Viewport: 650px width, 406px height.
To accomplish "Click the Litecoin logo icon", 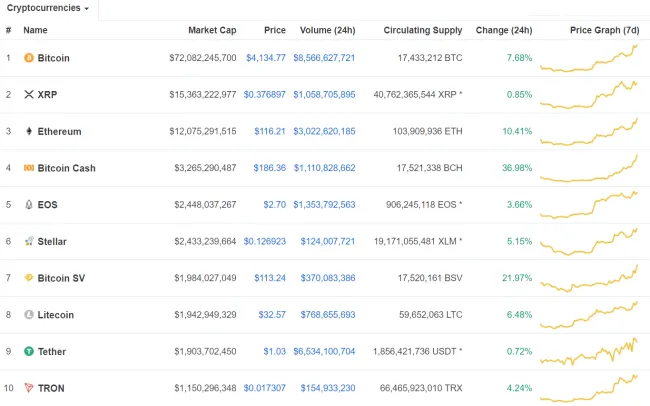I will click(x=29, y=314).
